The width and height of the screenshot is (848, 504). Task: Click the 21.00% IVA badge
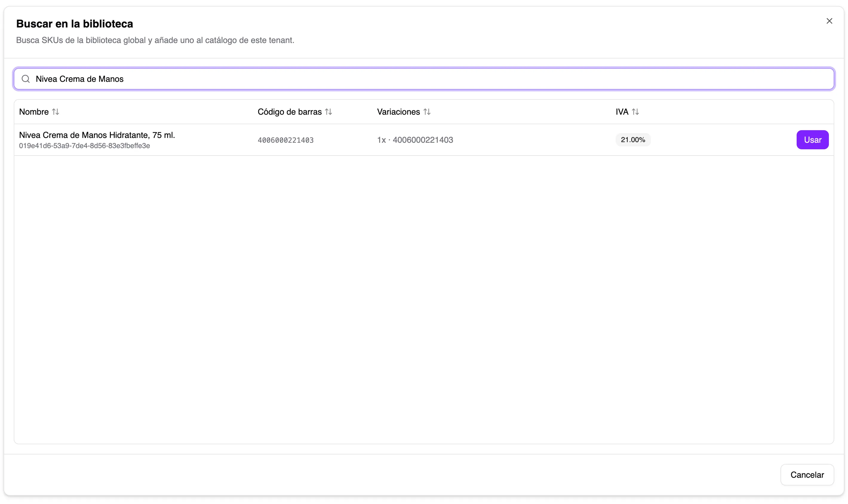tap(633, 139)
